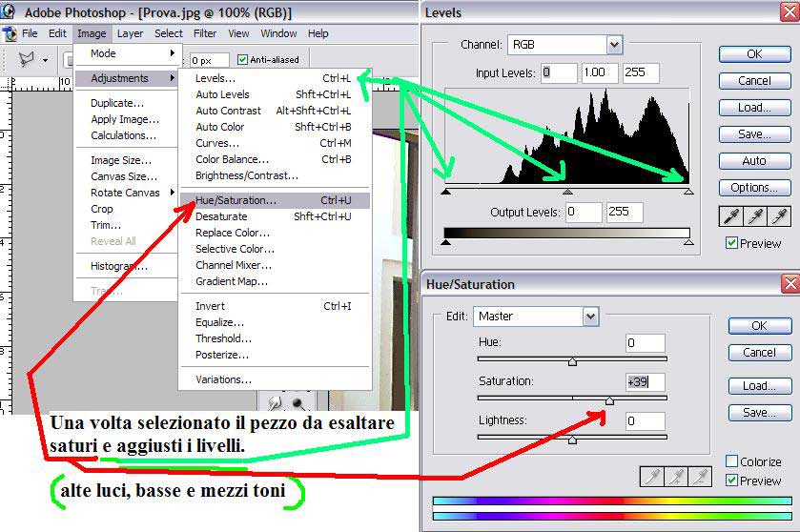Choose Hue/Saturation... menu item
This screenshot has width=800, height=532.
click(x=275, y=200)
